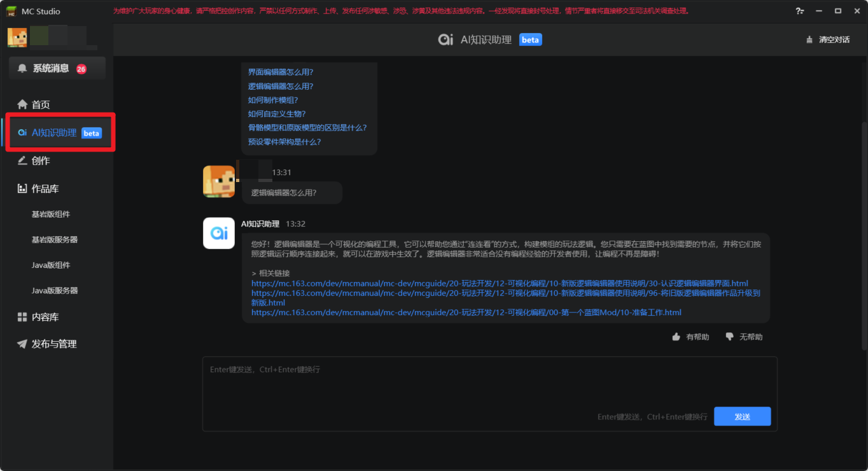Viewport: 868px width, 471px height.
Task: Click the 13:32 timestamp on AI reply
Action: (x=296, y=224)
